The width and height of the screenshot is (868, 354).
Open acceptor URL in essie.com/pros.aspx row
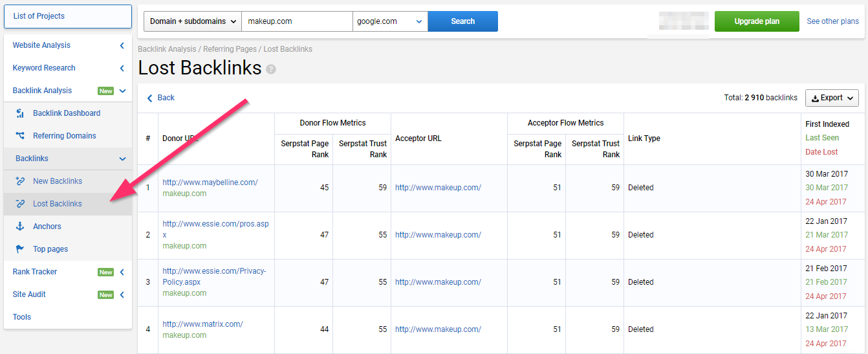coord(438,235)
